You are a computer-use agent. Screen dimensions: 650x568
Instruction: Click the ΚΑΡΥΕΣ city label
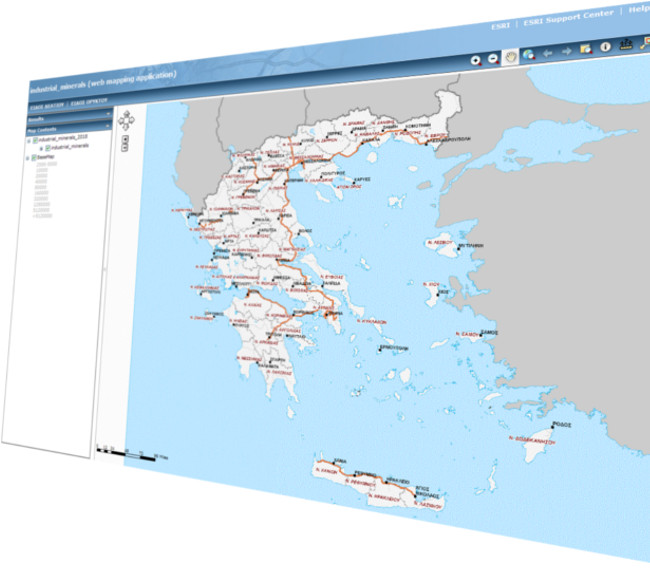pyautogui.click(x=362, y=180)
